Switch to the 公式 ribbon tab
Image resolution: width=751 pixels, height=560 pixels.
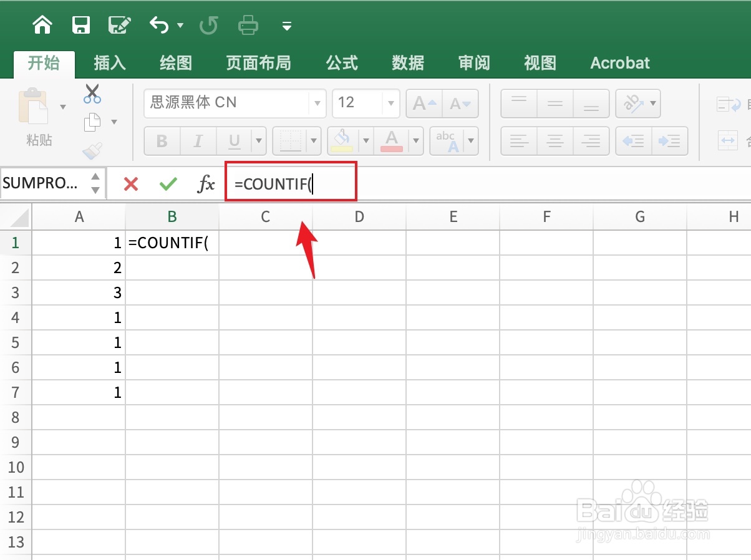click(342, 62)
